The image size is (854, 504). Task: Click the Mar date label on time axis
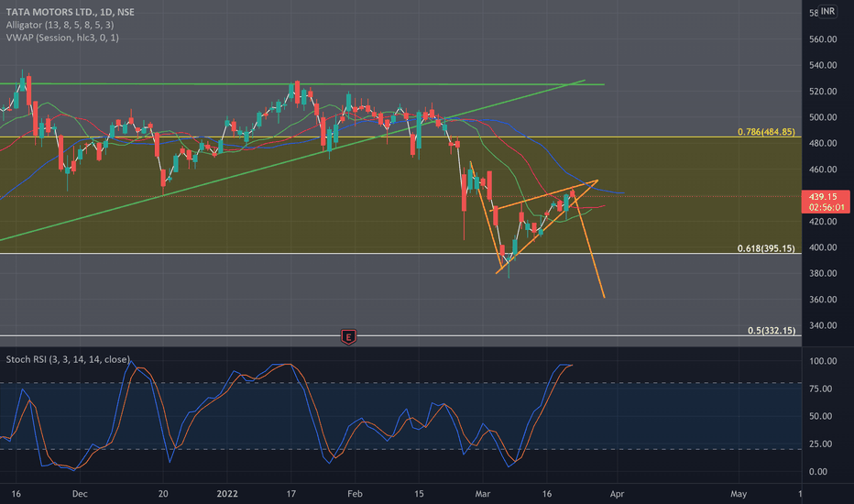pos(483,494)
